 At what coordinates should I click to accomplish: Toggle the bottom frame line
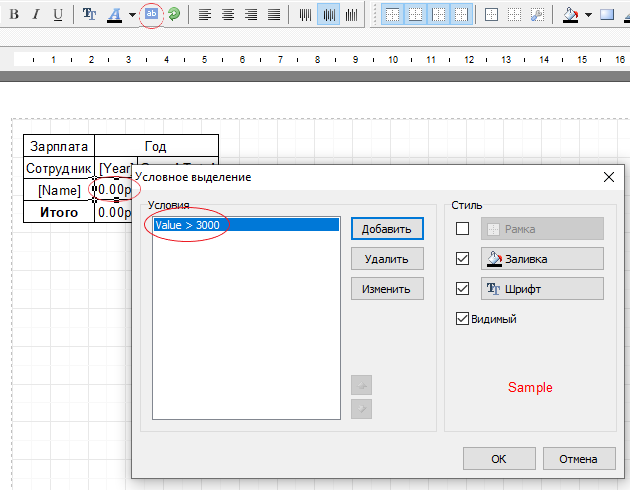[415, 14]
